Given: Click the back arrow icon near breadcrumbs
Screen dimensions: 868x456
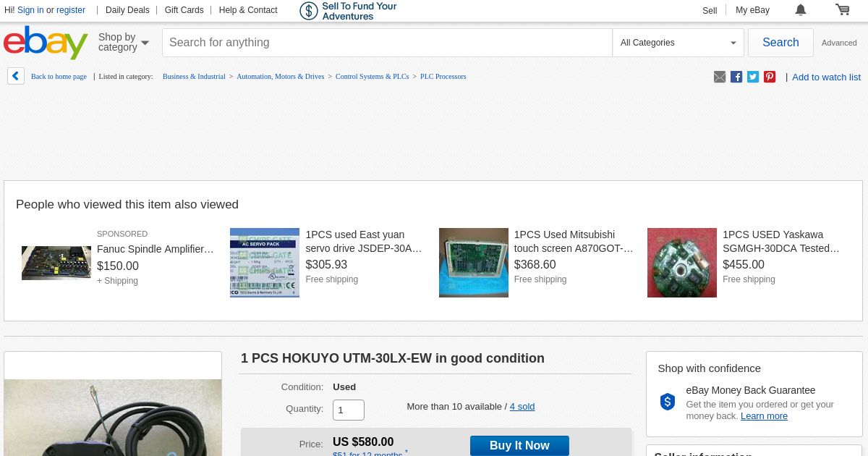Looking at the screenshot, I should click(16, 76).
